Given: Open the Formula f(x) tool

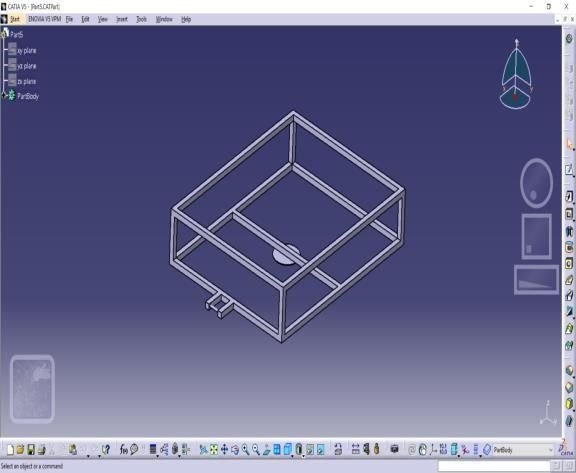Looking at the screenshot, I should [x=124, y=449].
